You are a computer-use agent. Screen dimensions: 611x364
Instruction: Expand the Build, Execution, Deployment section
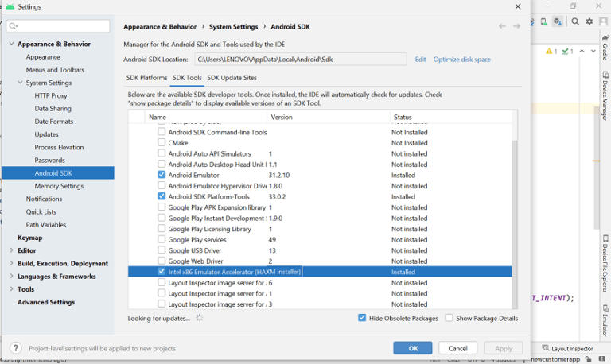12,263
